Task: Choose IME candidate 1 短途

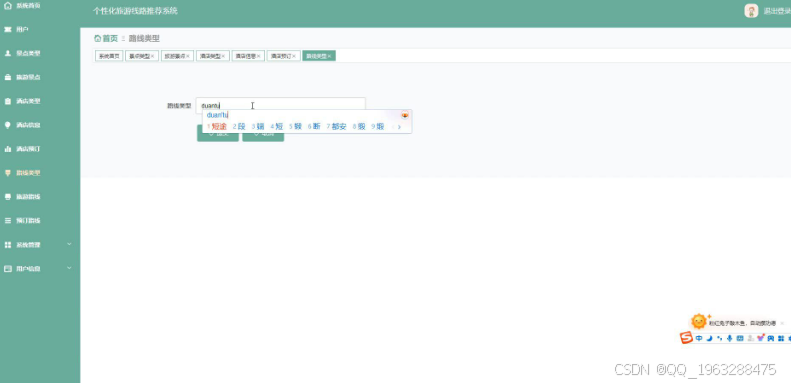Action: click(217, 127)
